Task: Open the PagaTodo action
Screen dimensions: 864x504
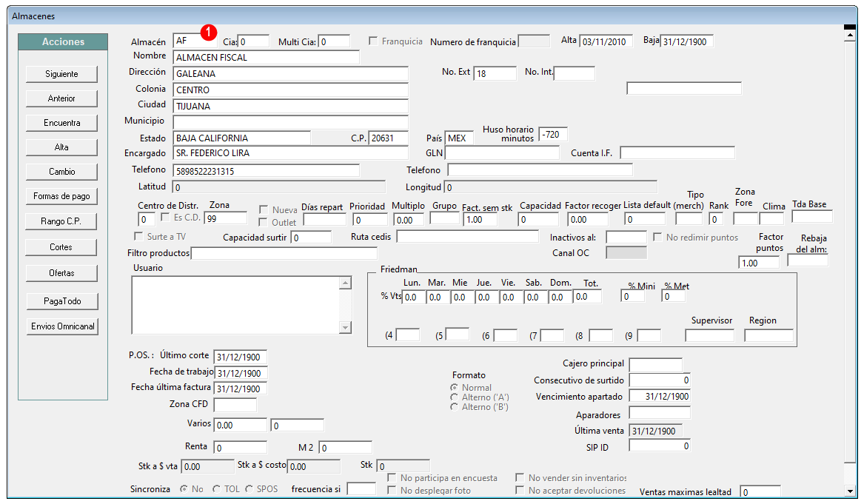Action: coord(62,301)
